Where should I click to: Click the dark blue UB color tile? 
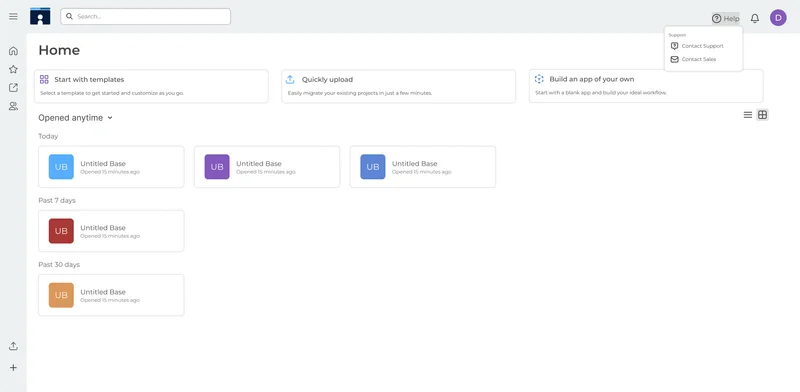373,167
